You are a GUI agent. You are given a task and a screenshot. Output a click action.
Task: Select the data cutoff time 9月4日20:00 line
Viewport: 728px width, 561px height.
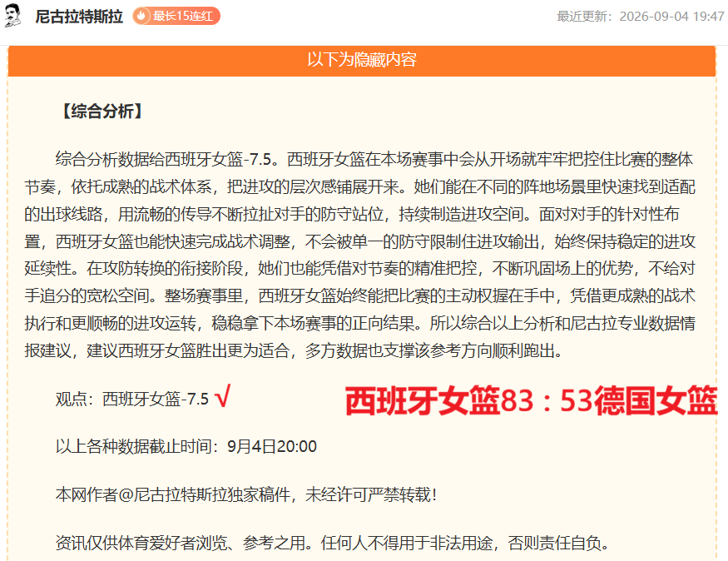click(x=186, y=447)
